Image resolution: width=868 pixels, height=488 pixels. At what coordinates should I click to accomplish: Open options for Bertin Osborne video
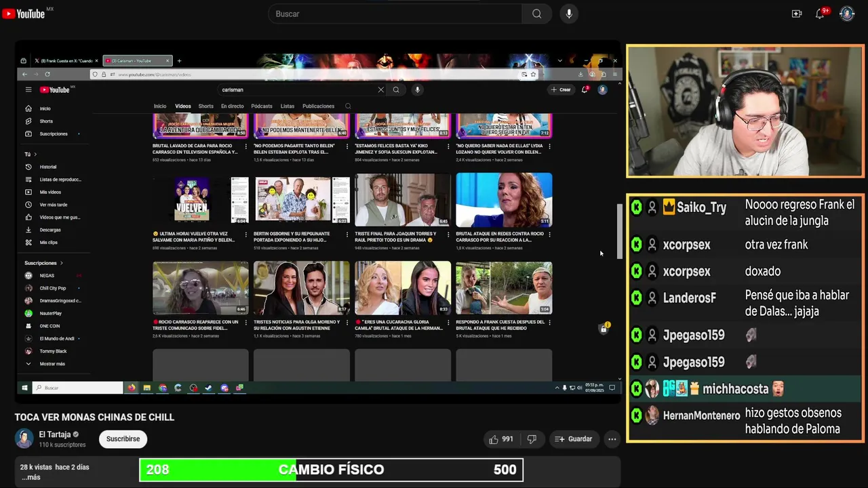[347, 235]
